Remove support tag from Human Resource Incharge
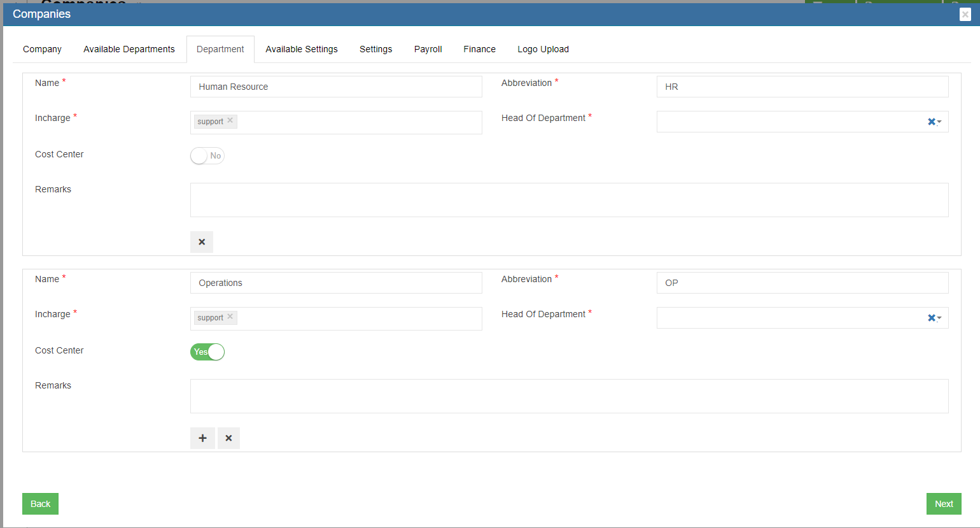 tap(230, 120)
